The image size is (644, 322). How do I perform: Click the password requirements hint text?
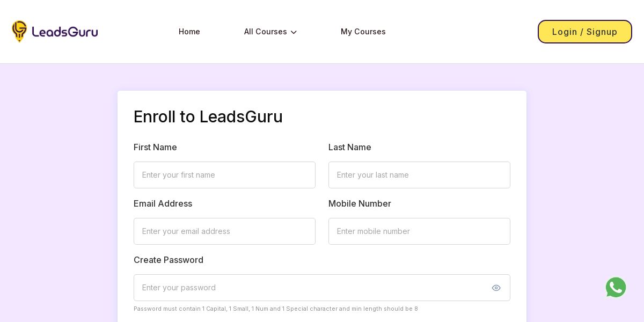tap(275, 309)
